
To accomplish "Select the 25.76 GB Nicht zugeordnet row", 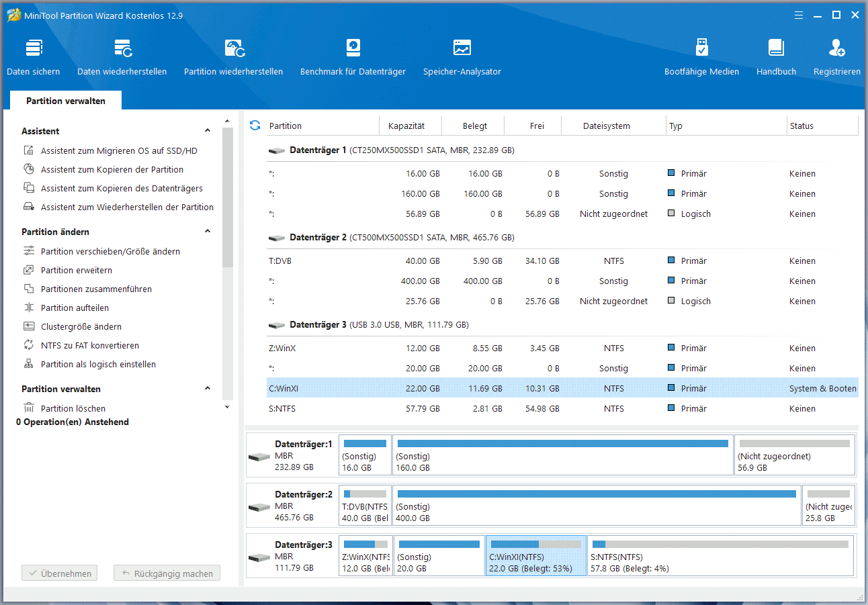I will (x=562, y=301).
